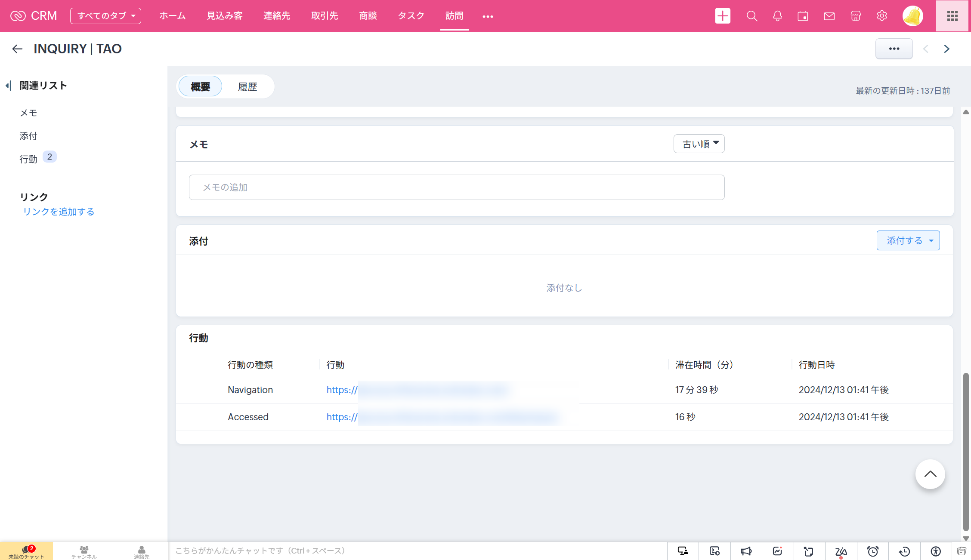
Task: Open the settings gear icon
Action: [x=881, y=16]
